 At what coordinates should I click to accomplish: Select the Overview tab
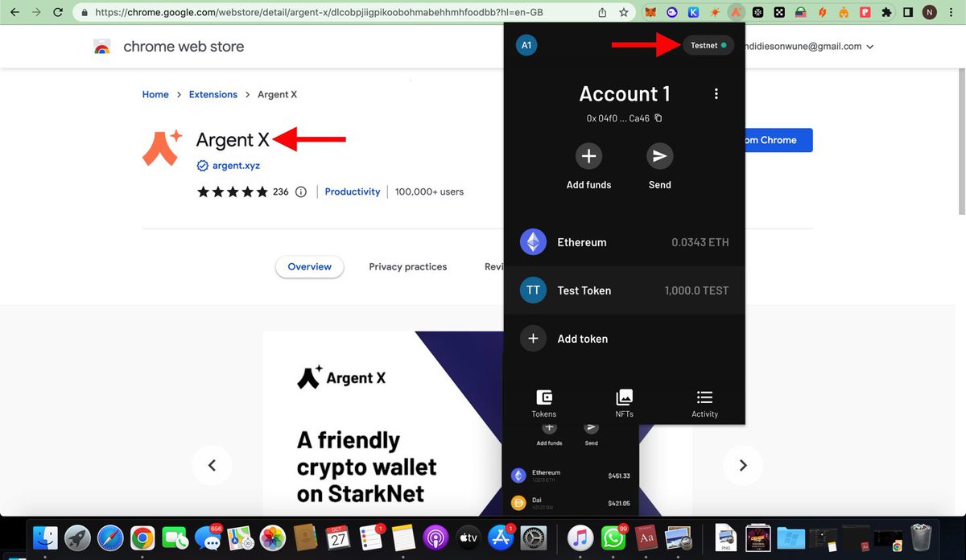point(310,267)
